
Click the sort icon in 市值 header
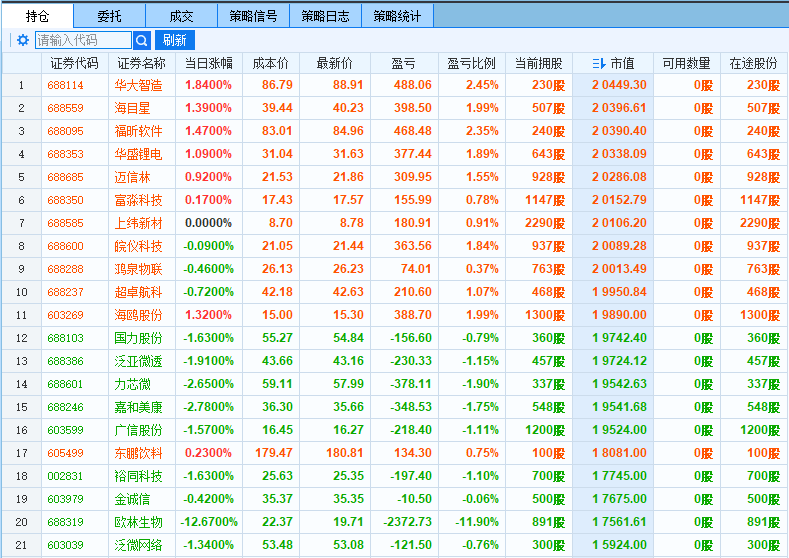click(x=599, y=63)
